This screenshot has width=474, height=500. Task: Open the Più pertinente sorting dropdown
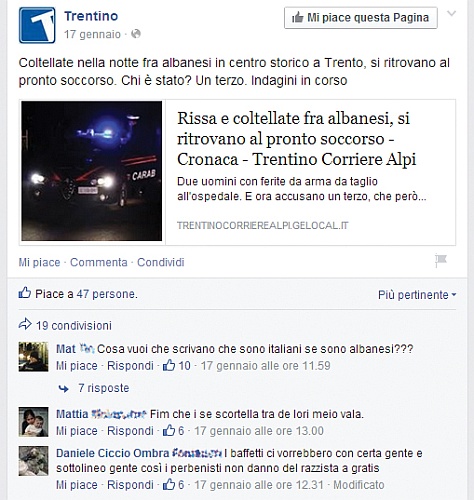coord(417,295)
